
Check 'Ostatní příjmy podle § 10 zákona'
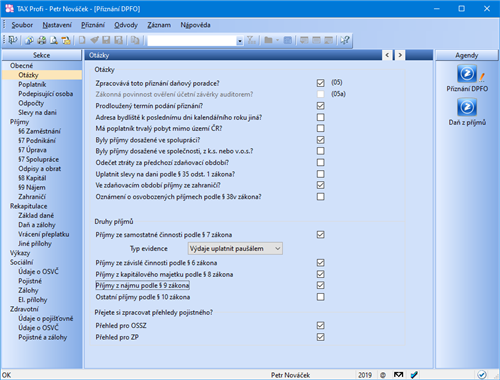320,297
